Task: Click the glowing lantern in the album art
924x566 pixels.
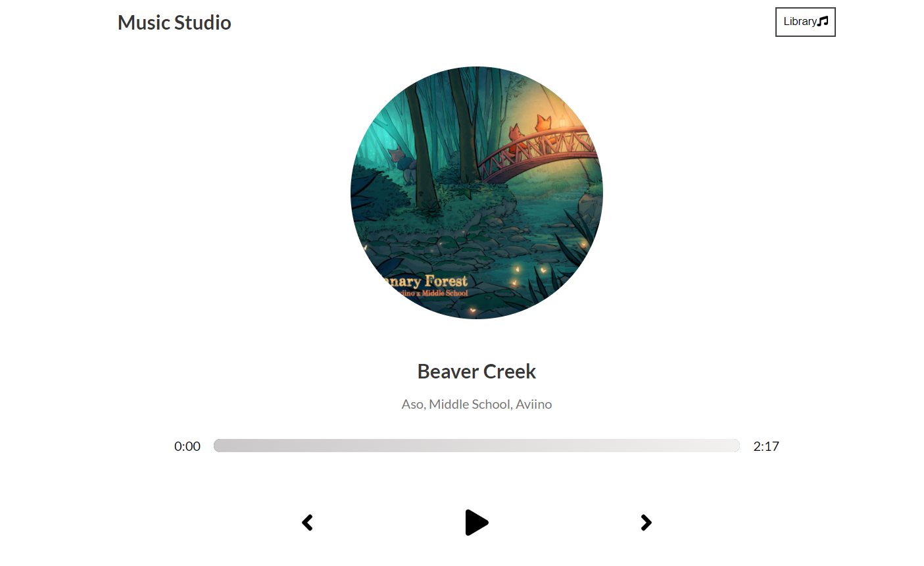Action: (563, 122)
